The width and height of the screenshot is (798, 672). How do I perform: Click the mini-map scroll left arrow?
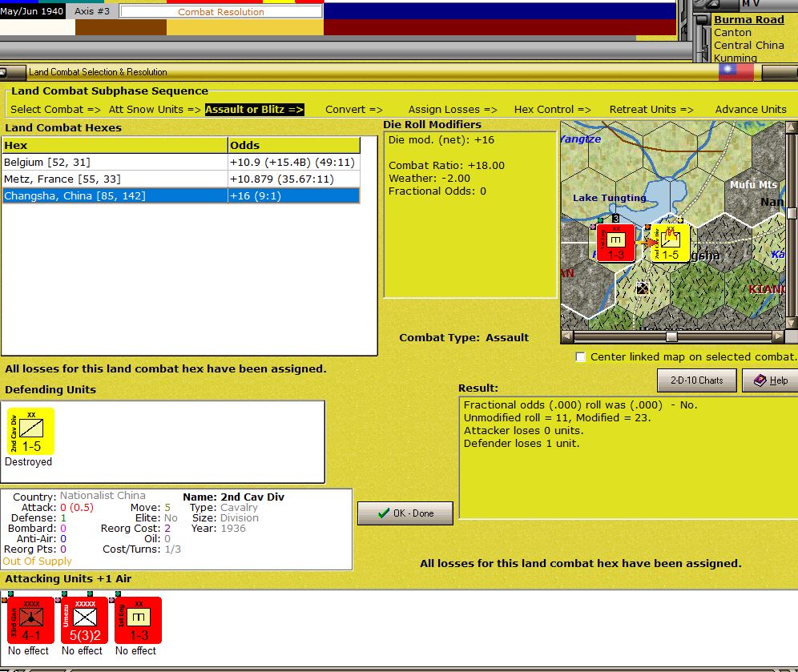[x=567, y=336]
